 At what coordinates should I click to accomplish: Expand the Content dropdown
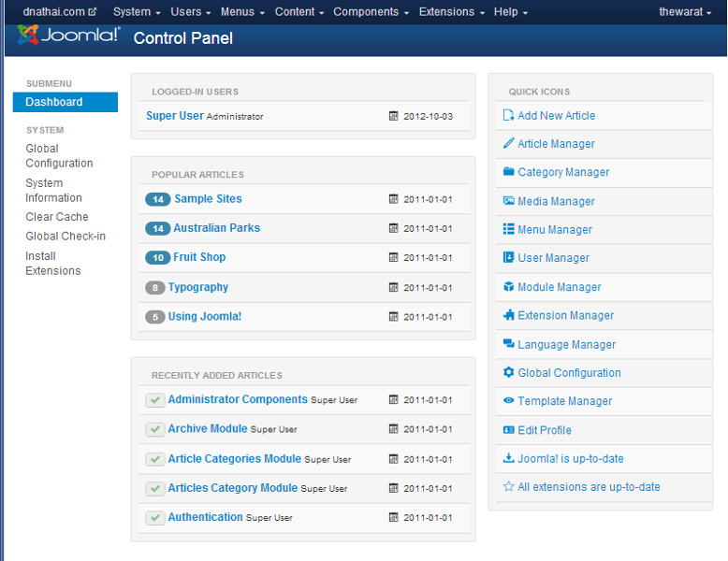299,12
